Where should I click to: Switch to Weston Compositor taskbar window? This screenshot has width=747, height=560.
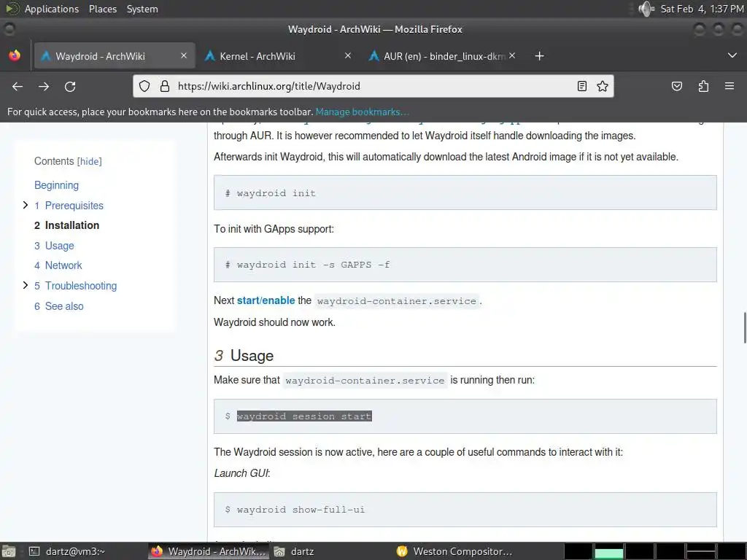(455, 551)
